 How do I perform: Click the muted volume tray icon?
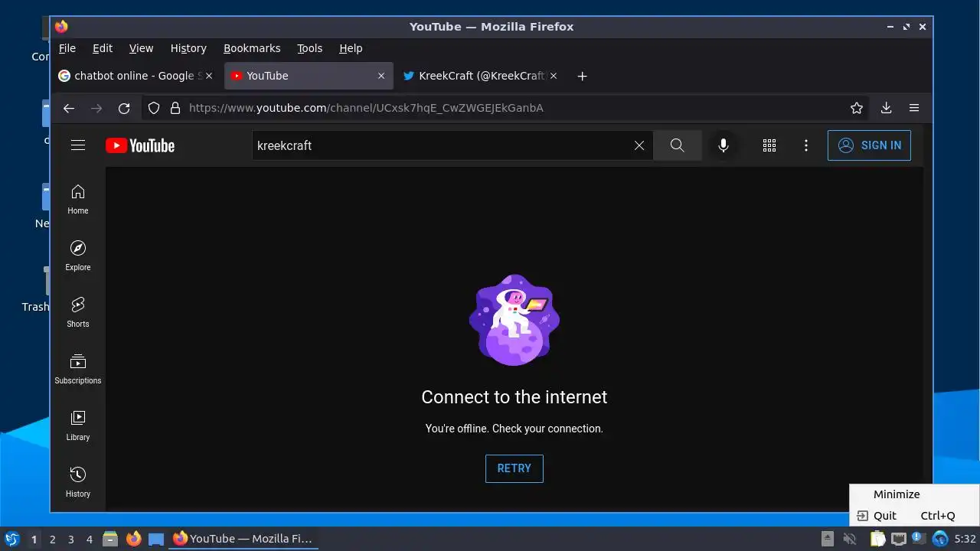[849, 539]
